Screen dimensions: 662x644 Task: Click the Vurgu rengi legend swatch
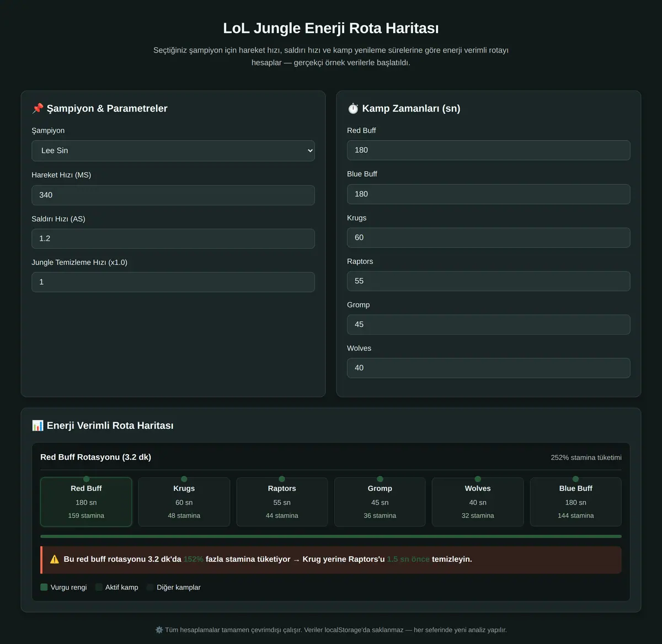point(44,587)
